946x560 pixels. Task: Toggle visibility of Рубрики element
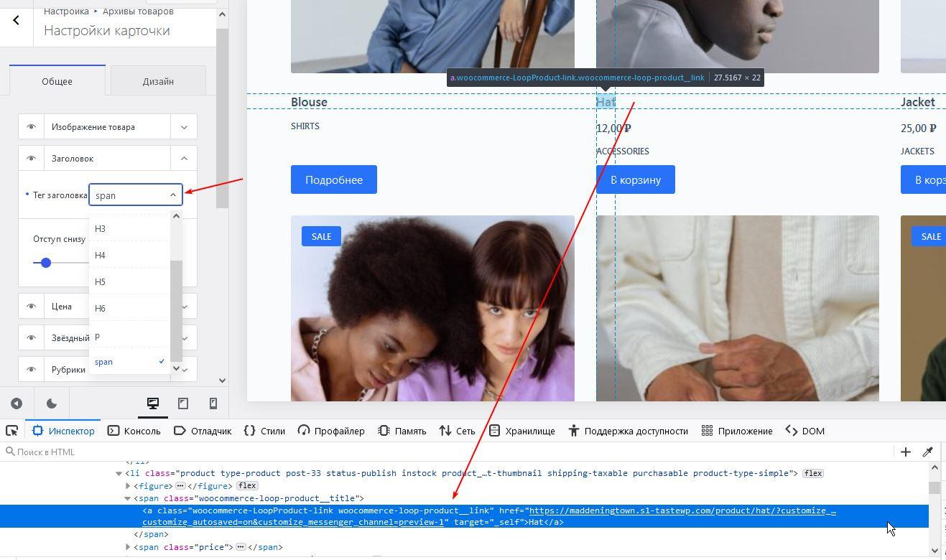pos(31,370)
